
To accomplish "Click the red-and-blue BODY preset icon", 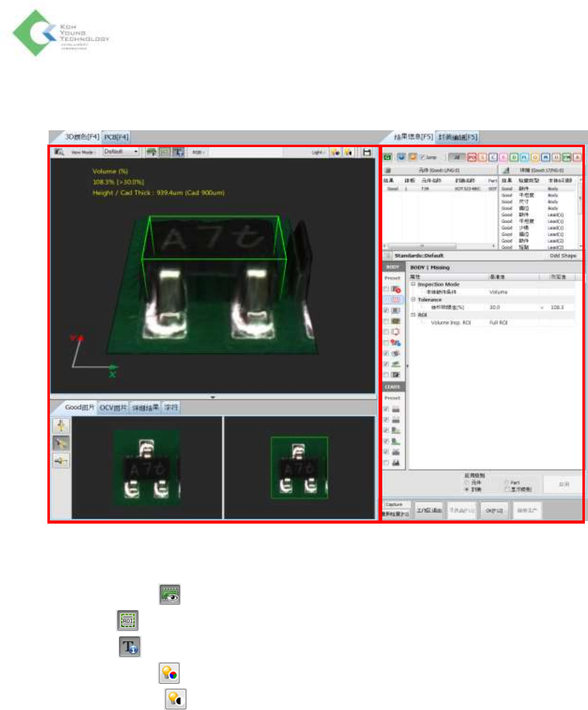I will click(x=396, y=343).
